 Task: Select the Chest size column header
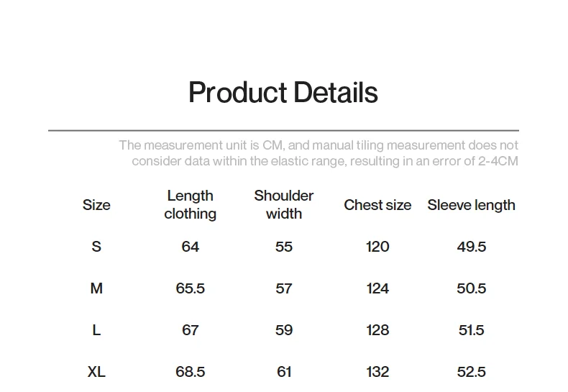pos(377,205)
